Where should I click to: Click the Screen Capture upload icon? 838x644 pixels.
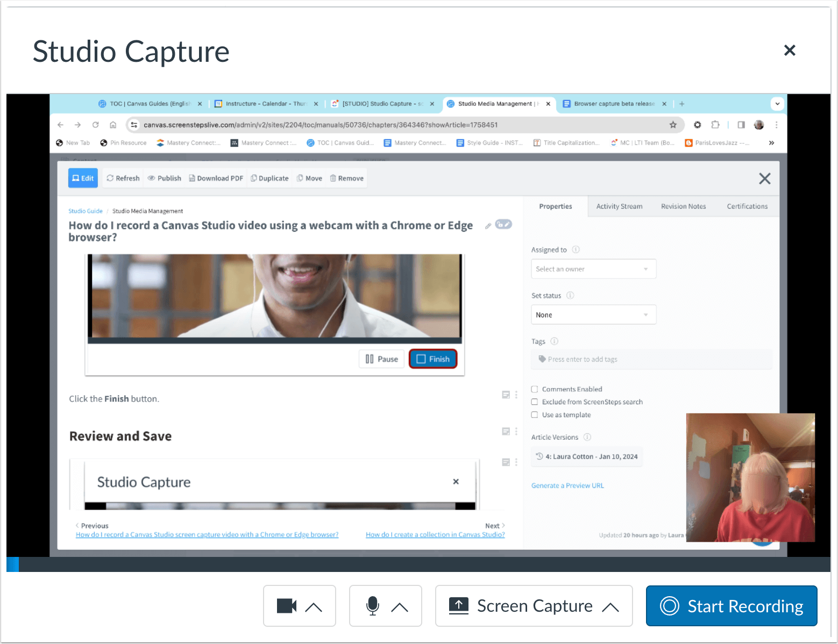[459, 605]
